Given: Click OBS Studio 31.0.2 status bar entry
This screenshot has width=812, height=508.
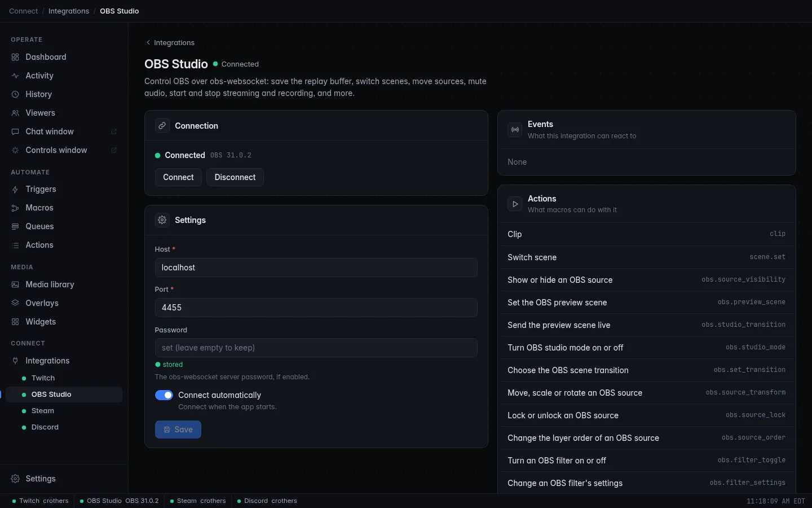Looking at the screenshot, I should (119, 501).
